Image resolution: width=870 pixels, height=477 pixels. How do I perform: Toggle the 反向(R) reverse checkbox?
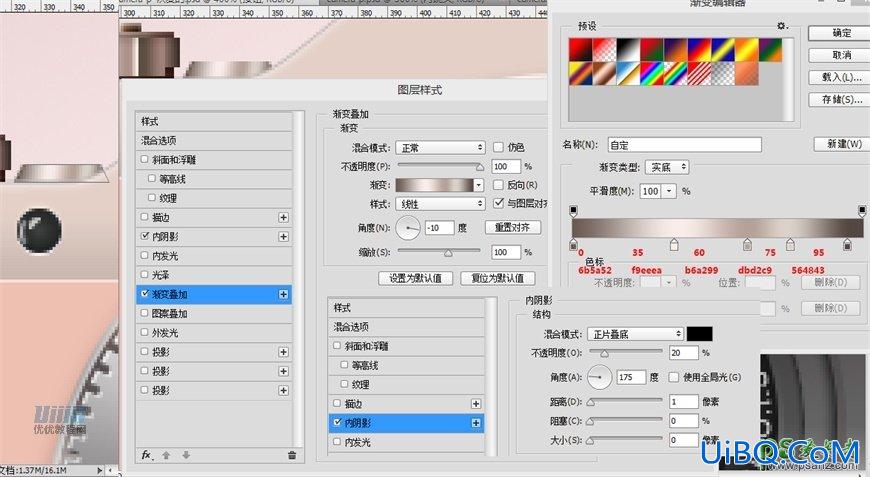click(x=498, y=185)
